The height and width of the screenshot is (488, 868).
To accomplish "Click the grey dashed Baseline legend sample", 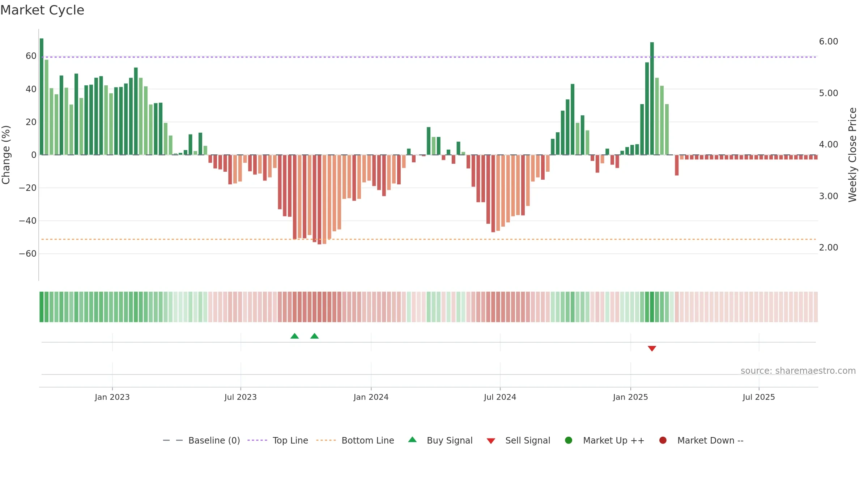I will click(173, 440).
